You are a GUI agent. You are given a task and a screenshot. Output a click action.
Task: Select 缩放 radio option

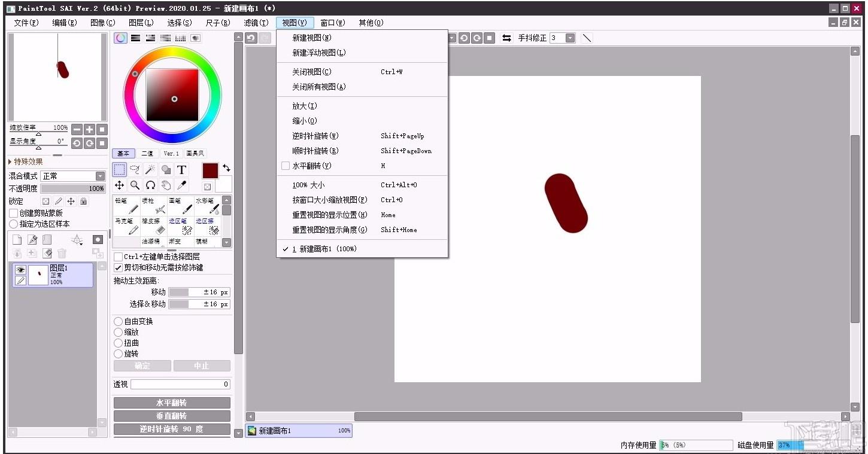point(118,332)
